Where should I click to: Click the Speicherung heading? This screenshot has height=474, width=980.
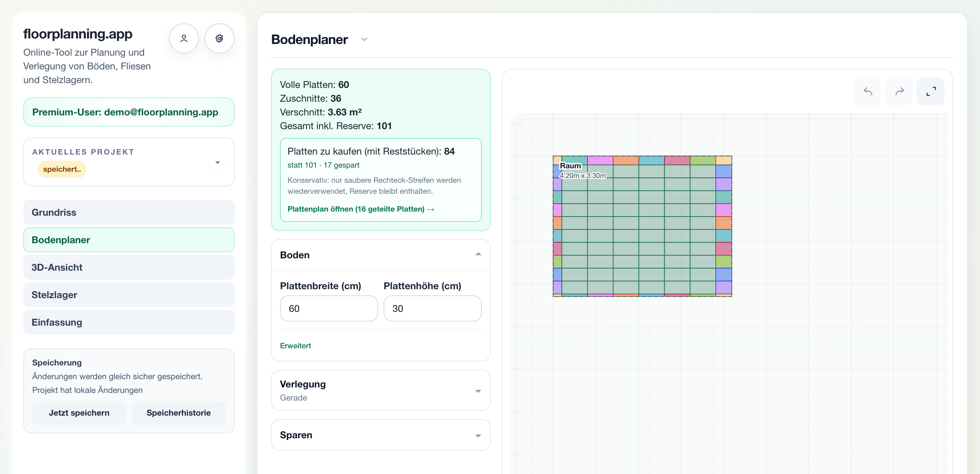tap(57, 362)
